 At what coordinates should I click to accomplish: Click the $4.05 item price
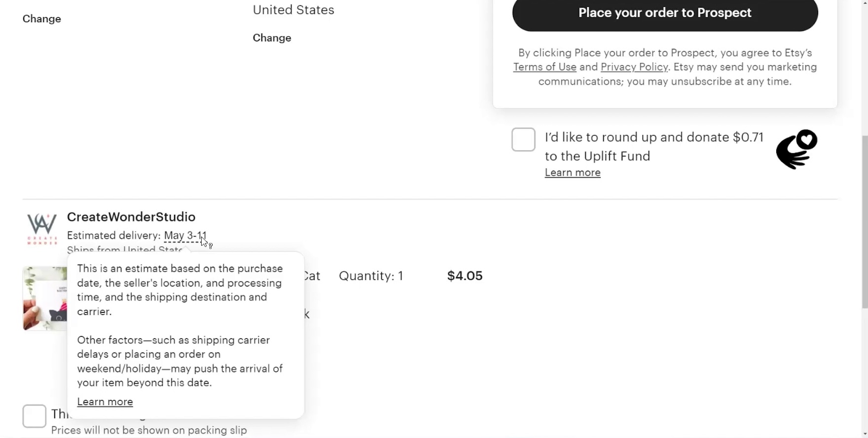[x=465, y=276]
